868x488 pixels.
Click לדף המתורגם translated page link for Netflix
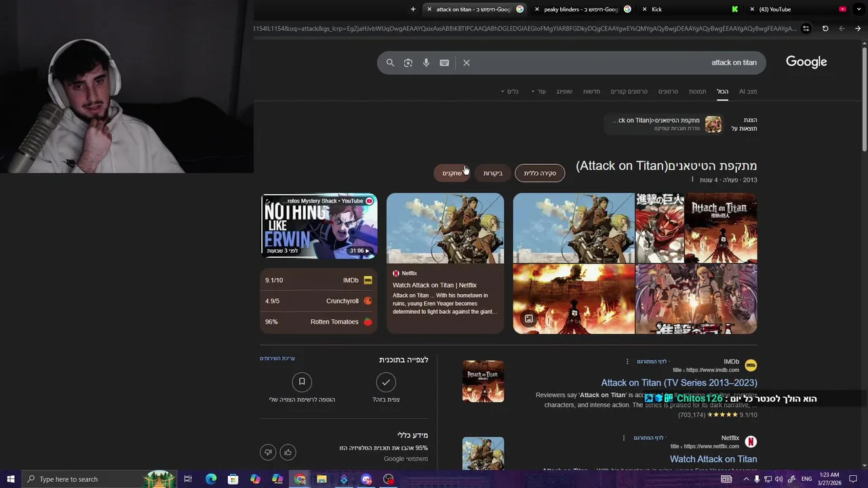(x=650, y=438)
